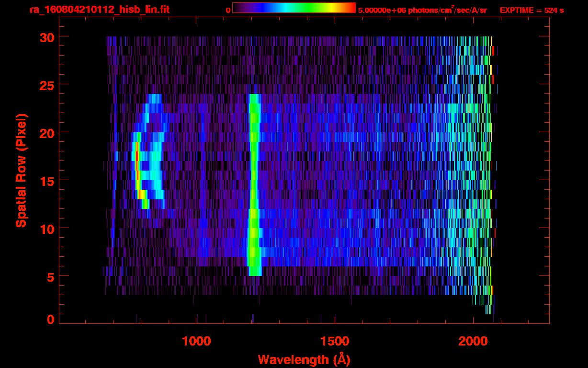Click the bright red emission feature near 800 Å

(x=137, y=165)
